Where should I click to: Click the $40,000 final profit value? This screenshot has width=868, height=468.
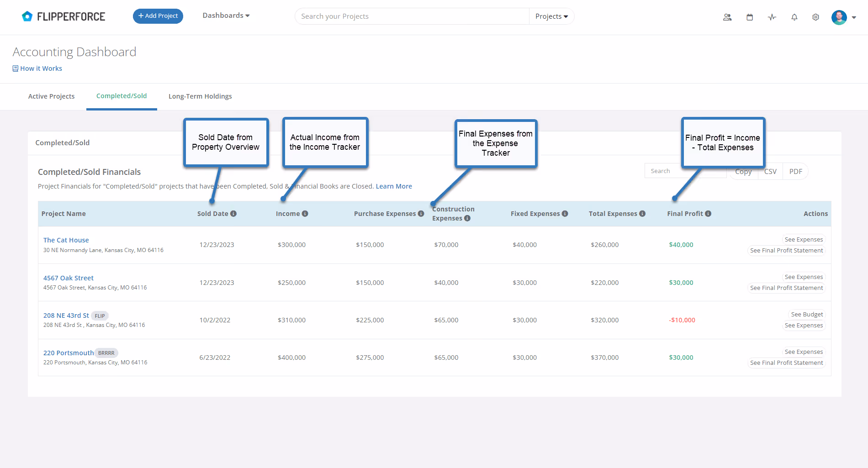point(681,245)
